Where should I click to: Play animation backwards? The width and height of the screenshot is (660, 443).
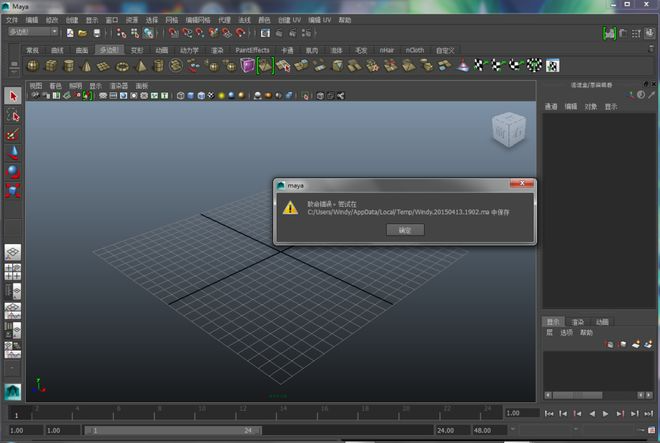pos(592,414)
